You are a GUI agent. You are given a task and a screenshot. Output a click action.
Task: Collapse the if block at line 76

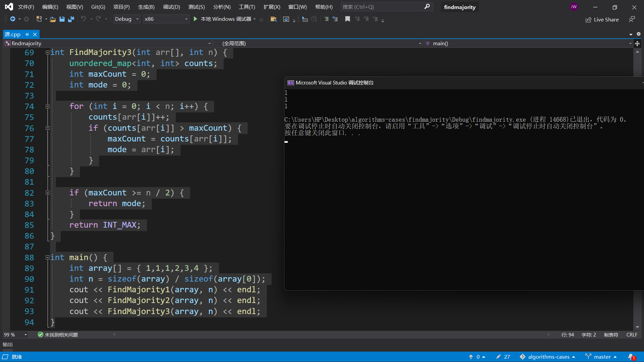click(x=48, y=128)
